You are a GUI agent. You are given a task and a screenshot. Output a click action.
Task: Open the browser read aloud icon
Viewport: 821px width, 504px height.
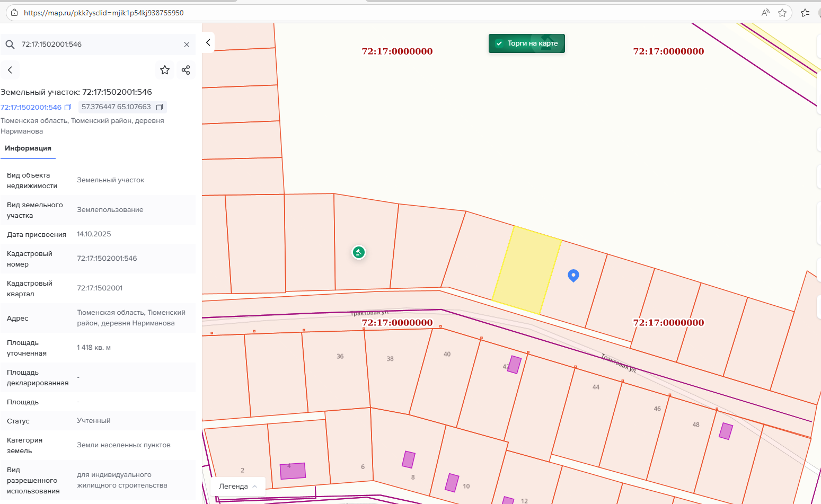point(765,13)
